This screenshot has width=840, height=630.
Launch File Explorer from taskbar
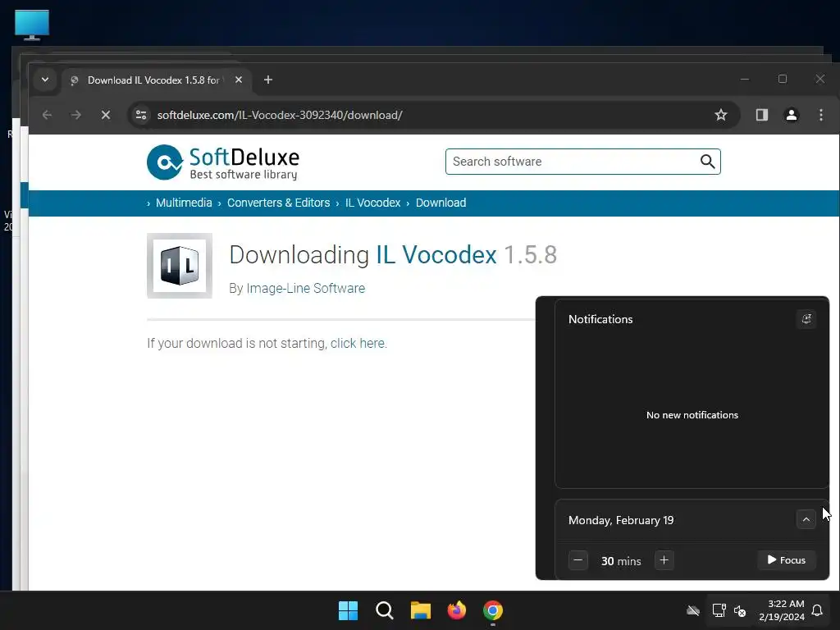[x=421, y=610]
